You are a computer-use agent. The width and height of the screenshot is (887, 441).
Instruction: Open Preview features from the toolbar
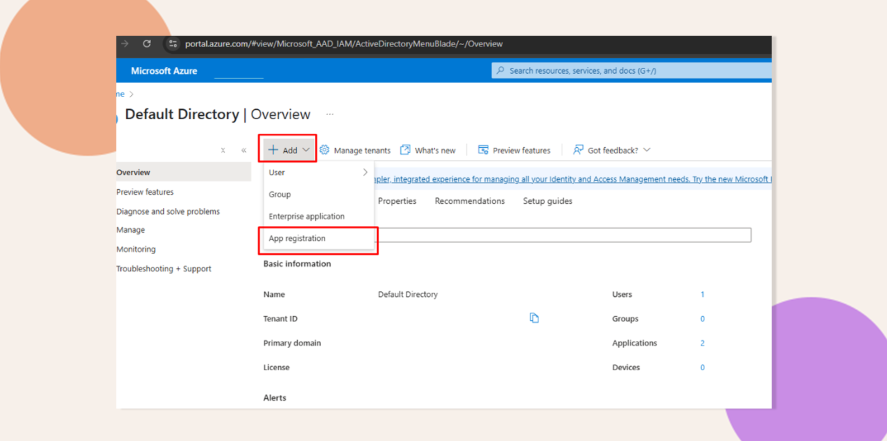coord(514,150)
